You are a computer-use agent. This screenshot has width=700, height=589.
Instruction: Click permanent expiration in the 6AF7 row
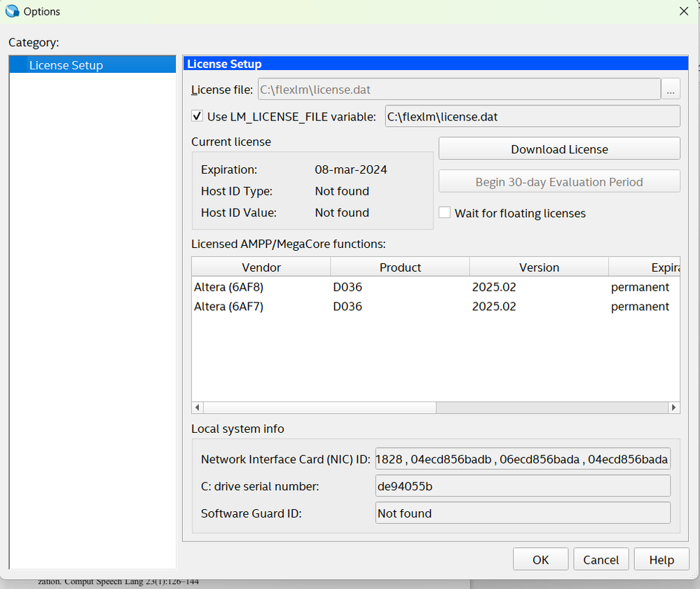640,307
